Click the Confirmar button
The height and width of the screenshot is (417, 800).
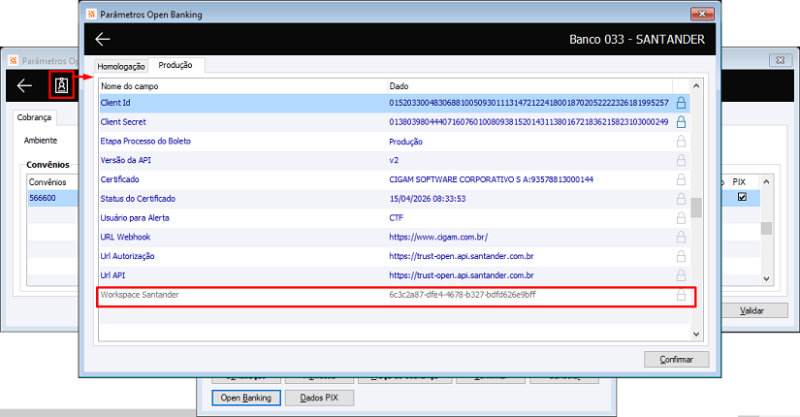pyautogui.click(x=676, y=359)
